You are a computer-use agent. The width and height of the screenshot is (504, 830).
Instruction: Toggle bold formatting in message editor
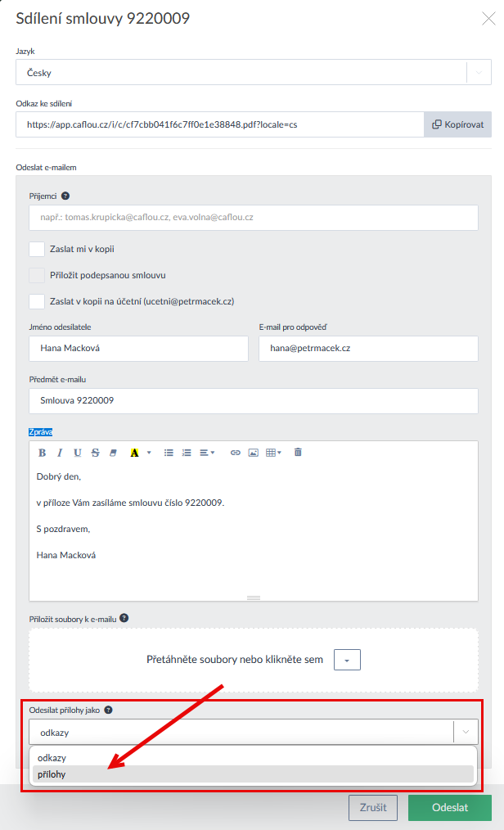(x=43, y=453)
